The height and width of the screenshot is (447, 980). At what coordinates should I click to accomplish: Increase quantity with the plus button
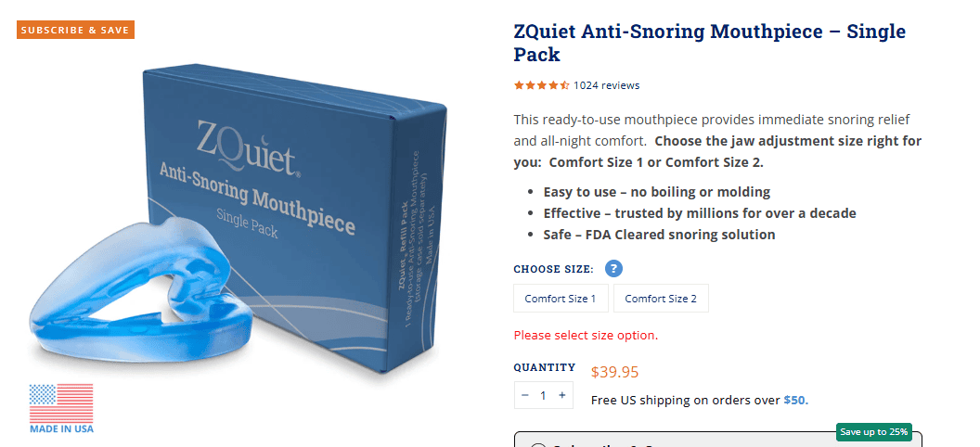(x=562, y=395)
